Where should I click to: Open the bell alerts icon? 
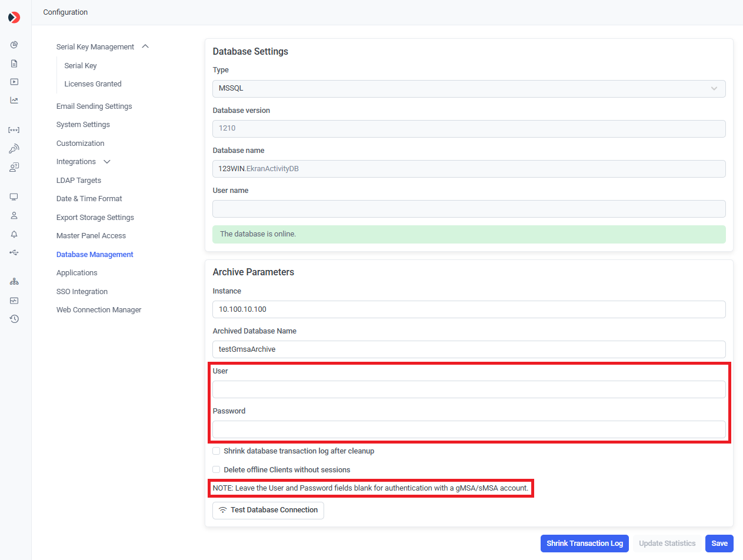pyautogui.click(x=14, y=234)
